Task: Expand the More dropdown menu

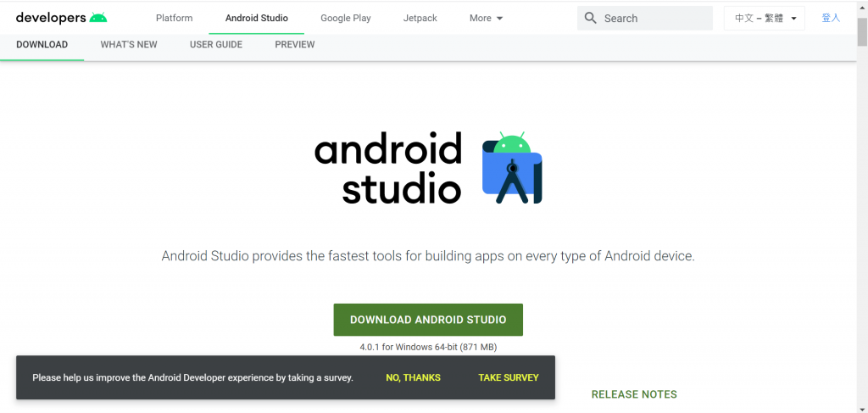Action: point(486,18)
